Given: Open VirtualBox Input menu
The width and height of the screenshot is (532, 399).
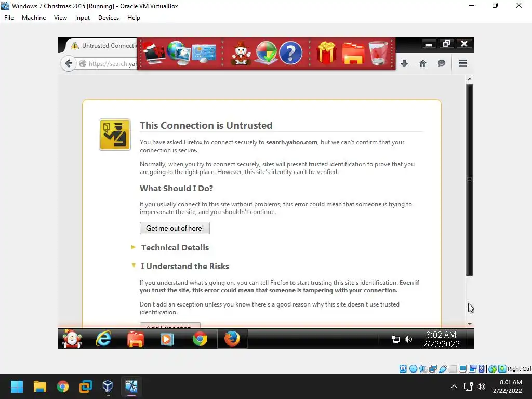Looking at the screenshot, I should point(83,18).
